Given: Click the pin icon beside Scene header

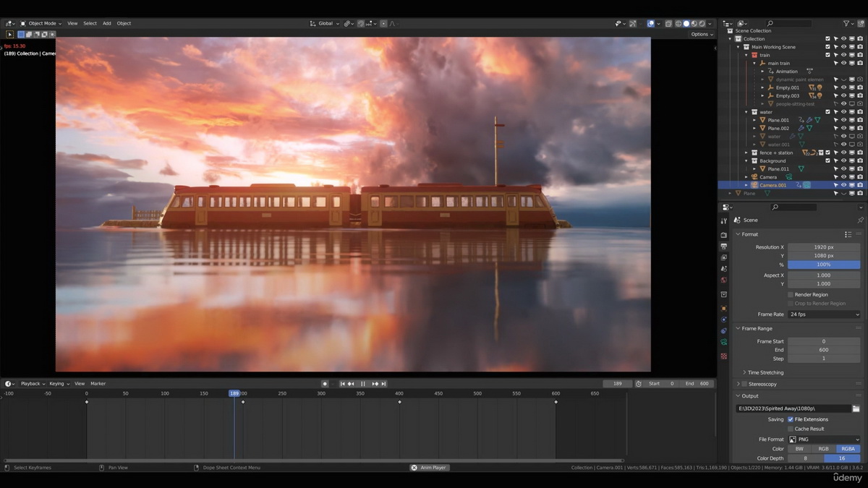Looking at the screenshot, I should [860, 220].
